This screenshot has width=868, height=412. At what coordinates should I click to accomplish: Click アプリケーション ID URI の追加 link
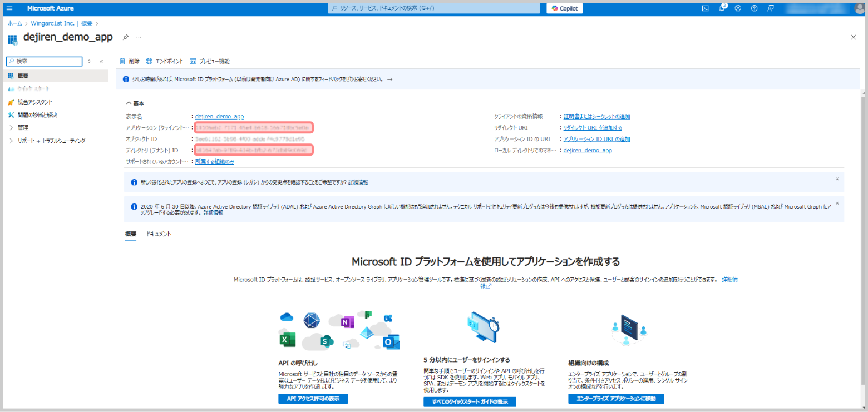596,139
